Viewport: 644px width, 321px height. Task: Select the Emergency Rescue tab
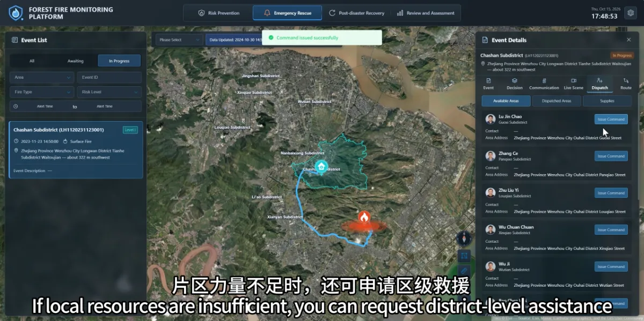287,13
